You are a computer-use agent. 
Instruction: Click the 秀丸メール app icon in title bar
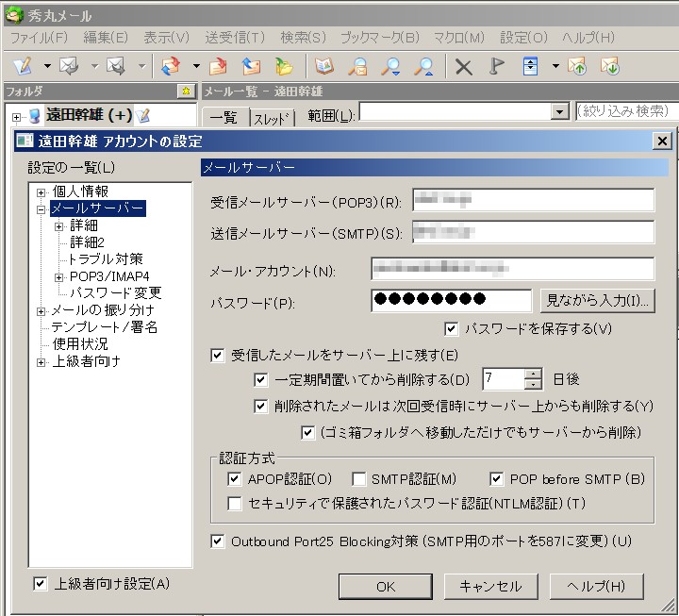tap(14, 15)
